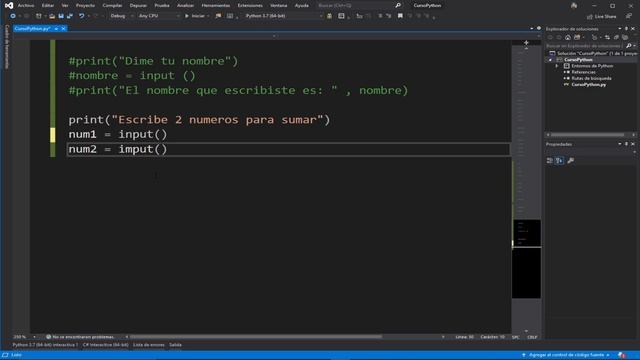The height and width of the screenshot is (360, 640).
Task: Click the show all files icon in Solution Explorer
Action: click(x=625, y=37)
